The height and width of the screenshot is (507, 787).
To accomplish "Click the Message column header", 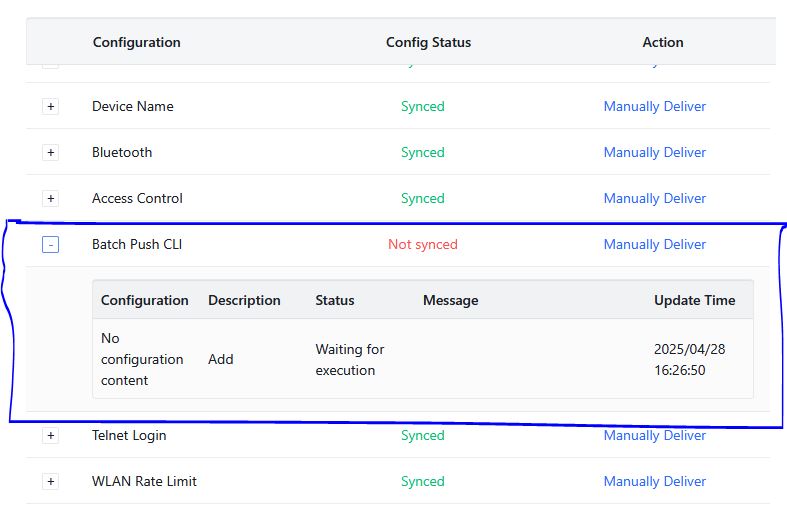I will (450, 300).
